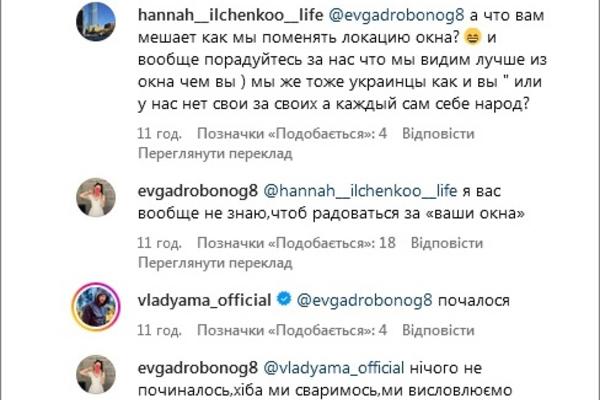600x400 pixels.
Task: Click the verified badge next to vladyama_official
Action: [284, 299]
